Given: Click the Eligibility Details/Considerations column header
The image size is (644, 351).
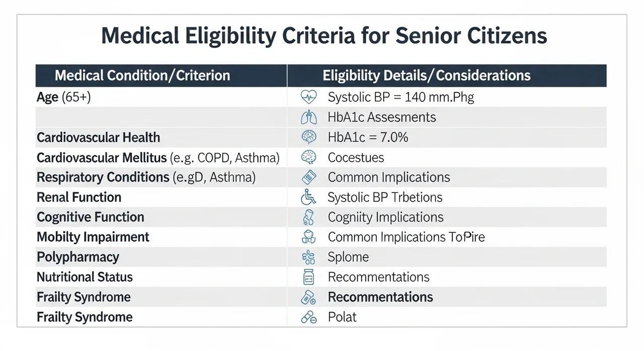Looking at the screenshot, I should [x=427, y=76].
